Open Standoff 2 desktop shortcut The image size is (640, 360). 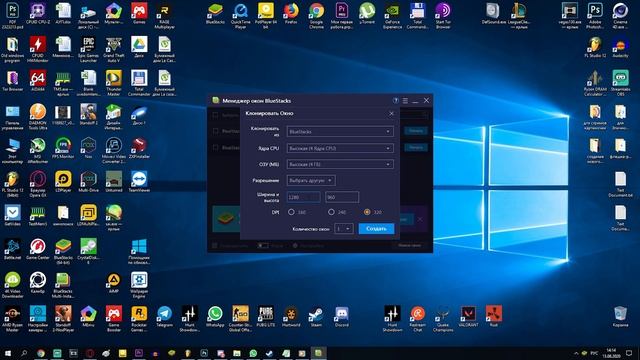89,115
